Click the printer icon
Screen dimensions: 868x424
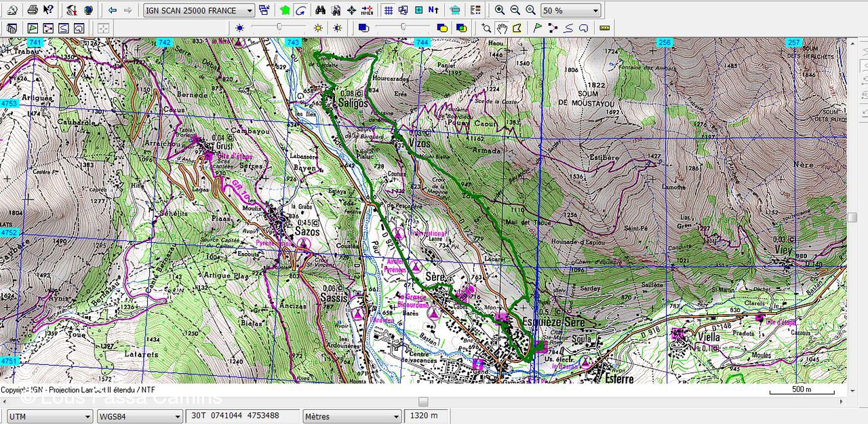[32, 10]
